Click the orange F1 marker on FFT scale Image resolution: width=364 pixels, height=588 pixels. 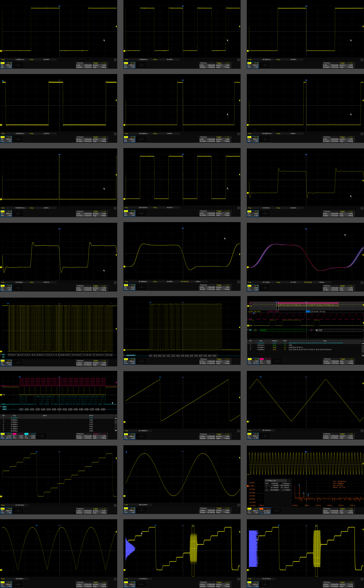[x=248, y=486]
